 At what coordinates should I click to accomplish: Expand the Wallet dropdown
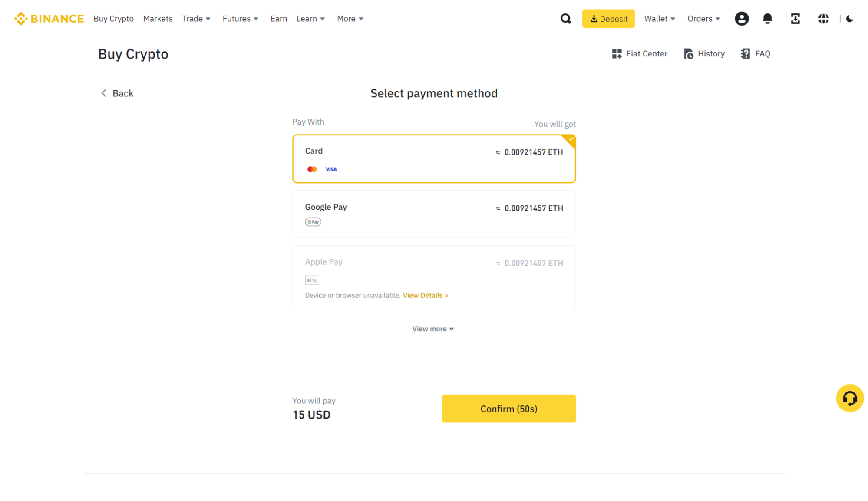pyautogui.click(x=659, y=19)
